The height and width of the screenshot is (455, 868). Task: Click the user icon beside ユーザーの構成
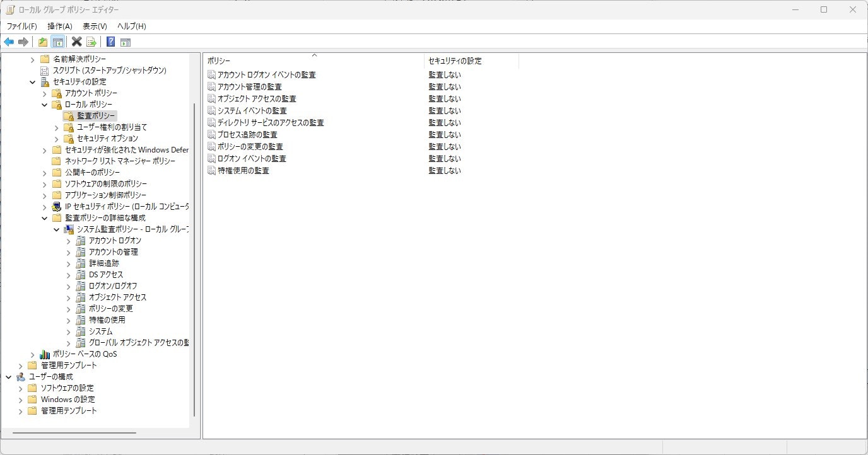tap(21, 376)
